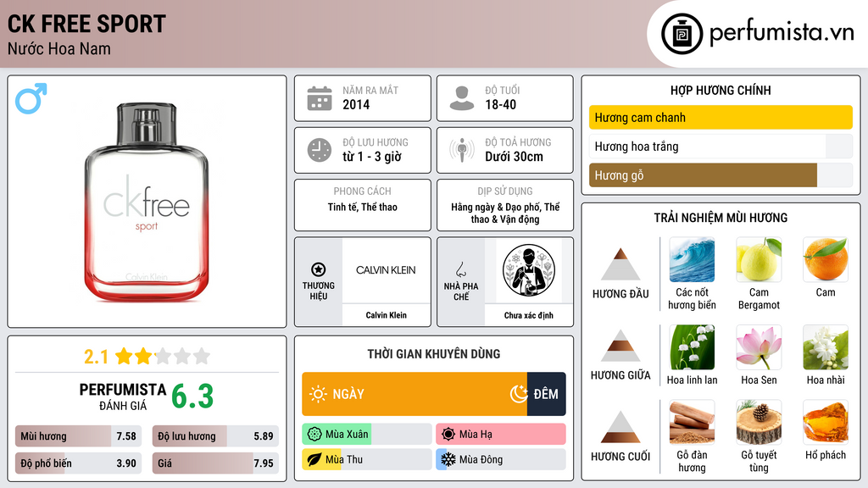Click the Calvin Klein brand name label

386,315
